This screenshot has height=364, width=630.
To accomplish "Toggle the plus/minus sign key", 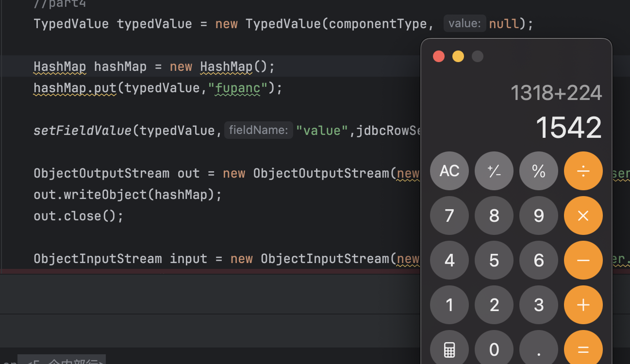I will coord(494,171).
